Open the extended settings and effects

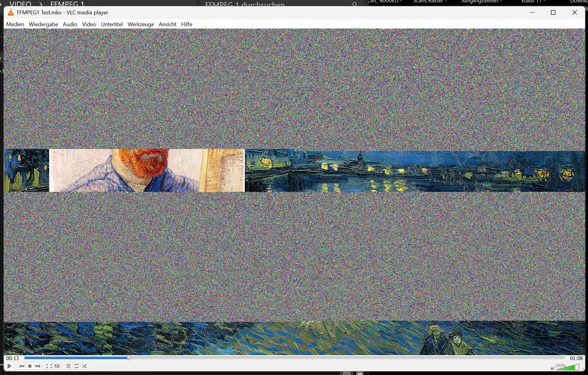tap(57, 366)
